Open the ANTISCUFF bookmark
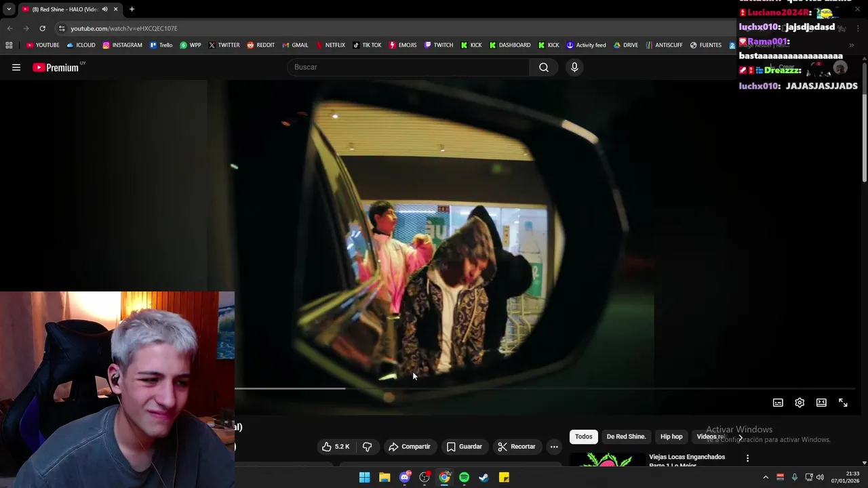Screen dimensions: 868x488 point(663,45)
